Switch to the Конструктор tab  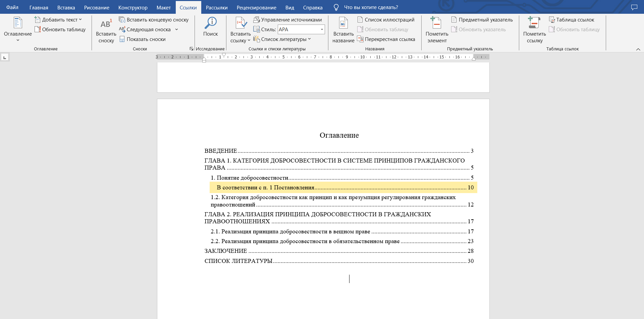133,7
